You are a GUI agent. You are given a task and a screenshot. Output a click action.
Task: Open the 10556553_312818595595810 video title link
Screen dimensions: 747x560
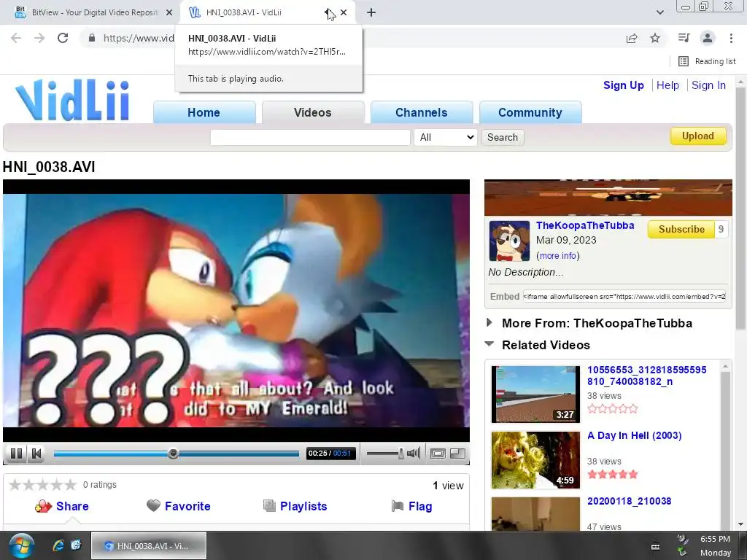click(x=647, y=376)
